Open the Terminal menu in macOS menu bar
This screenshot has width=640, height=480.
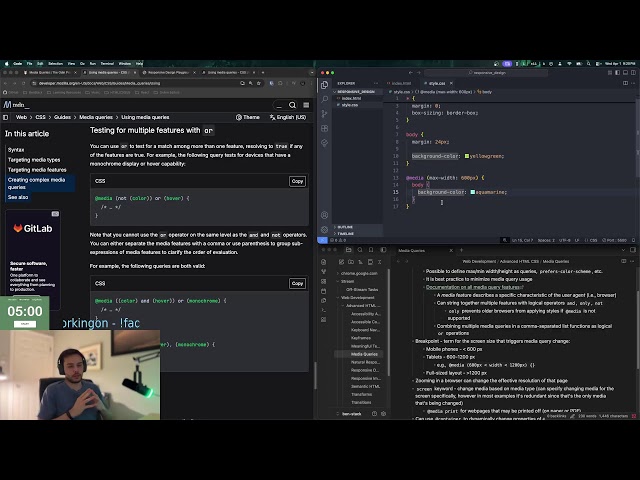pyautogui.click(x=107, y=64)
